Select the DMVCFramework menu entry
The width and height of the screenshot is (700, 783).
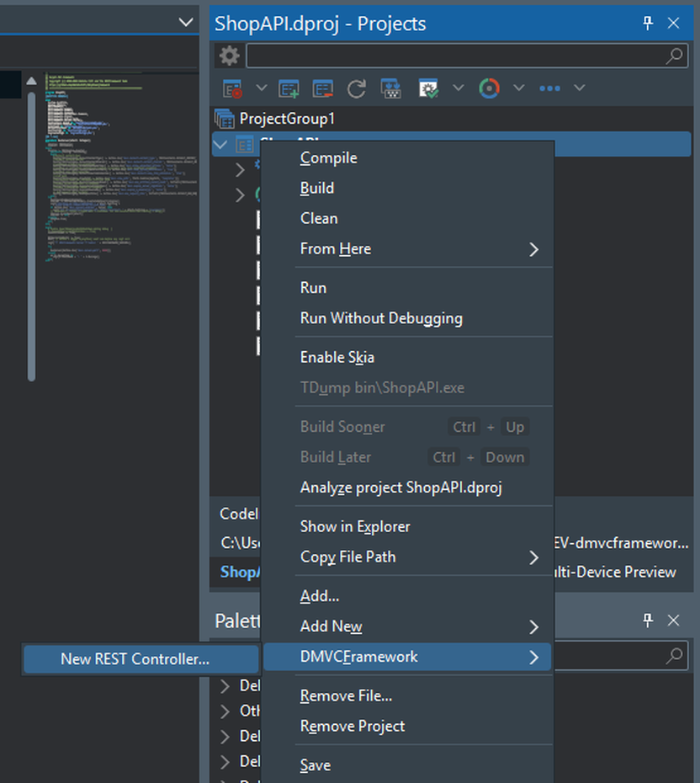point(407,657)
